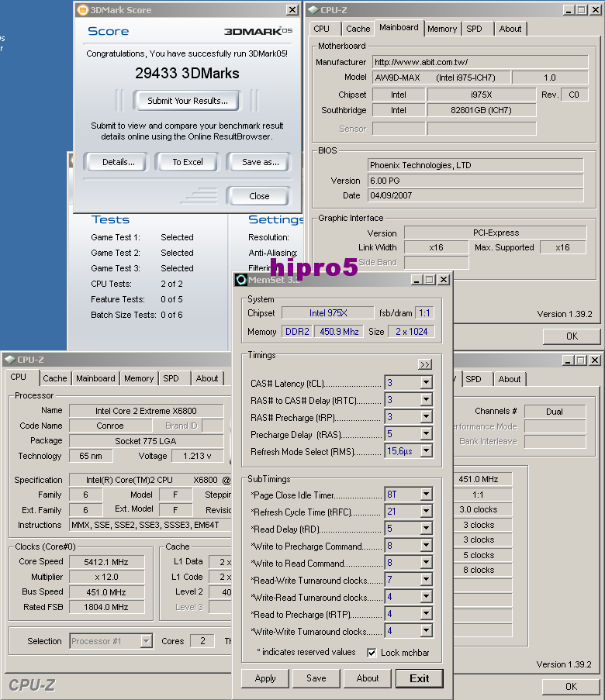Screen dimensions: 605x700
Task: Open Read to Precharge (tRTP) dropdown
Action: [427, 614]
